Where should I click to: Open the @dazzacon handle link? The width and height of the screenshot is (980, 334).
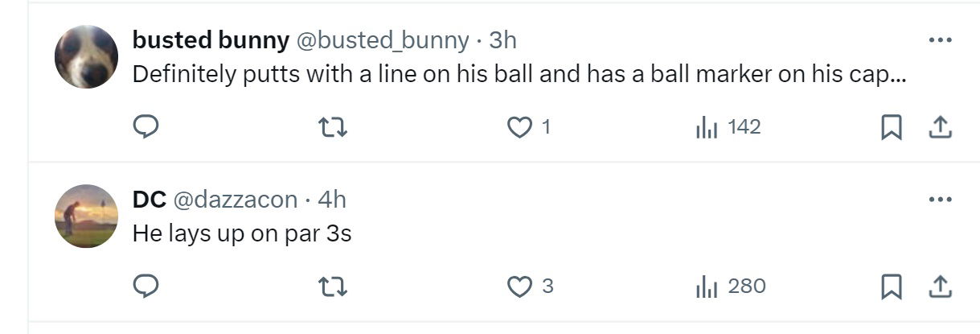(x=236, y=199)
